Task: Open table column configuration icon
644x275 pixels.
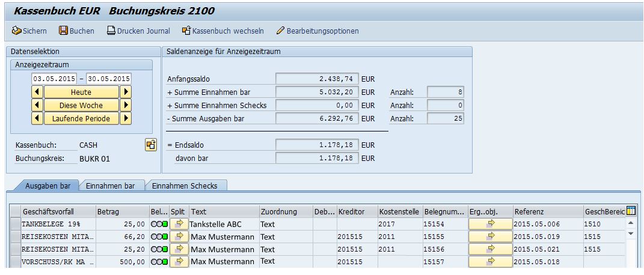Action: click(x=631, y=211)
